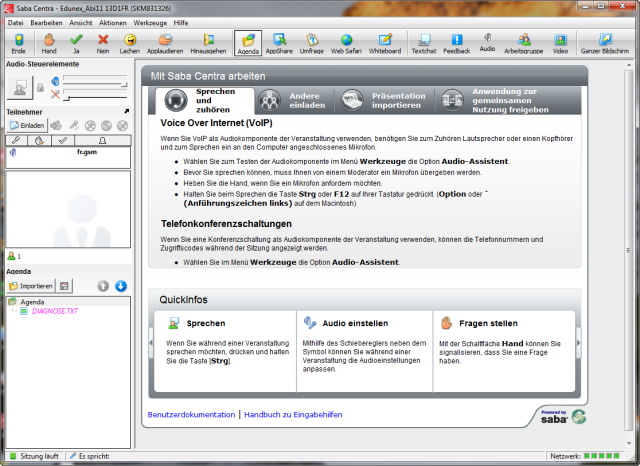Screen dimensions: 640x466
Task: Show previous QuickInfos with left arrow
Action: tap(151, 343)
